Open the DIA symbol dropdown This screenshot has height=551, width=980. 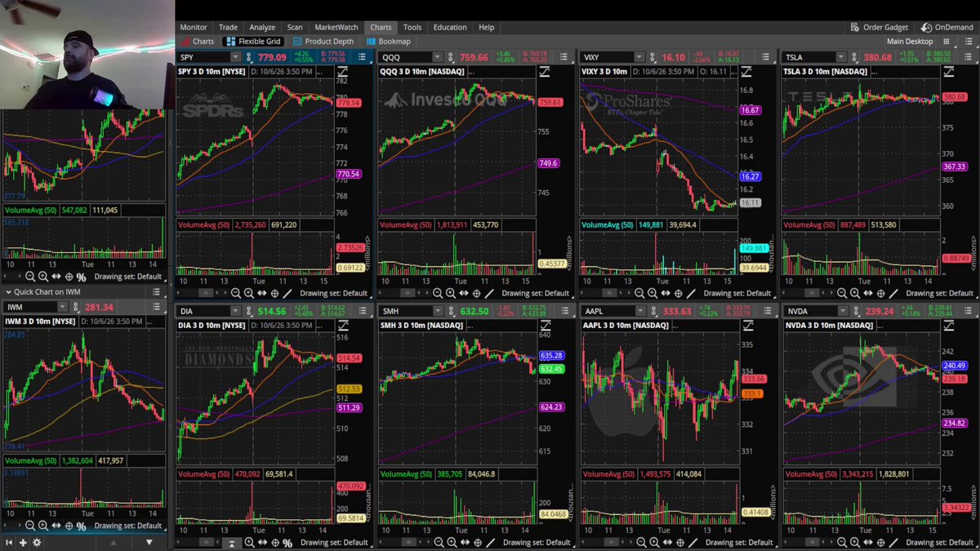coord(235,311)
